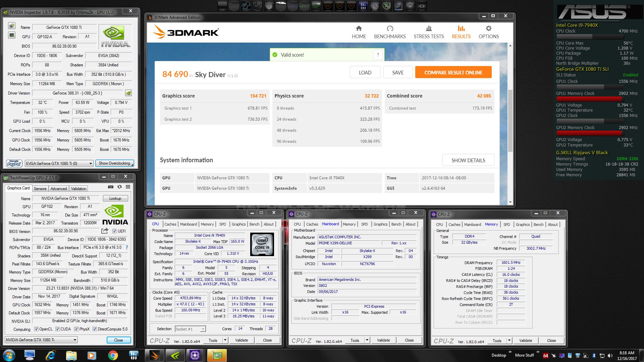Open the 3DMark HOME section
Viewport: 644px width, 362px height.
359,33
